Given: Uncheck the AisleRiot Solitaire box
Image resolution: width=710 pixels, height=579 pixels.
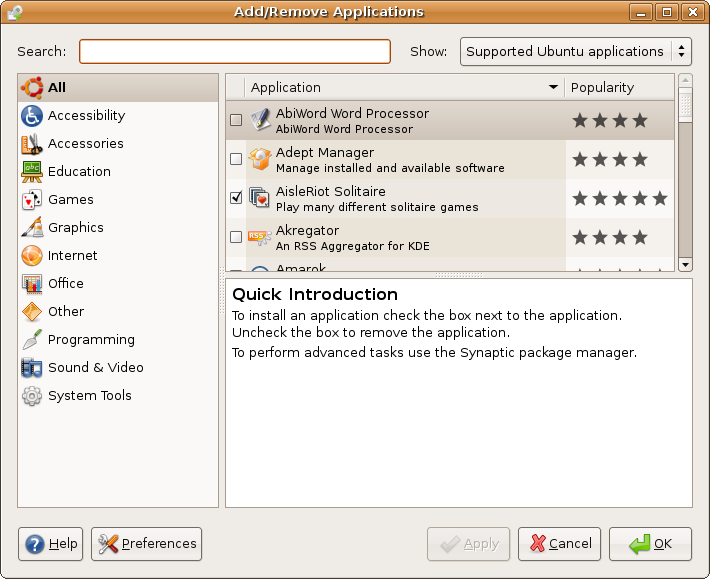Looking at the screenshot, I should pyautogui.click(x=236, y=198).
